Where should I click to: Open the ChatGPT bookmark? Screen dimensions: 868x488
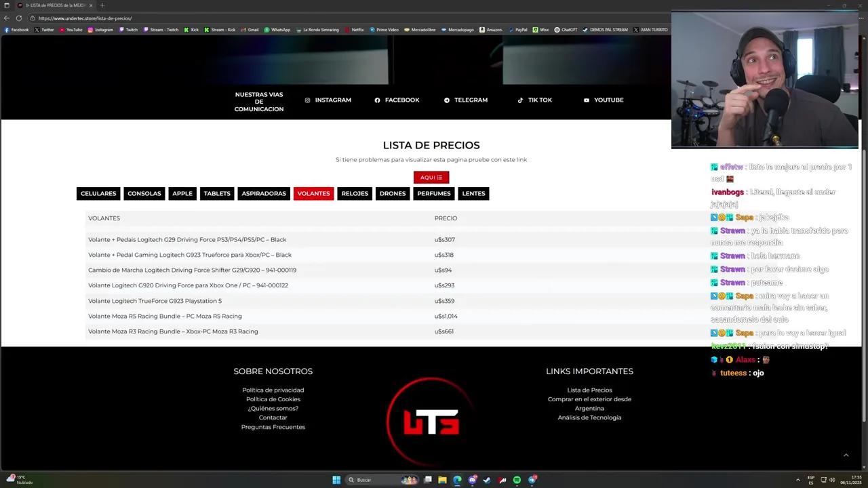(x=566, y=30)
